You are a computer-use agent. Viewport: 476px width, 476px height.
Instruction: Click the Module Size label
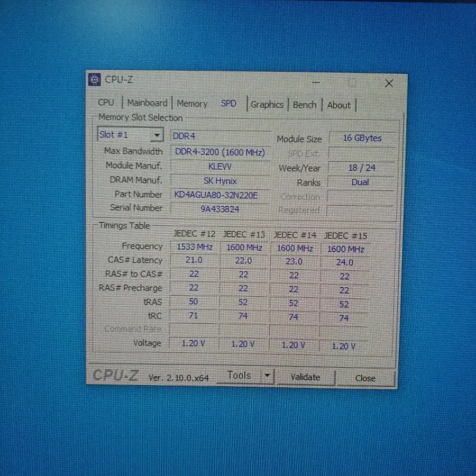click(299, 139)
